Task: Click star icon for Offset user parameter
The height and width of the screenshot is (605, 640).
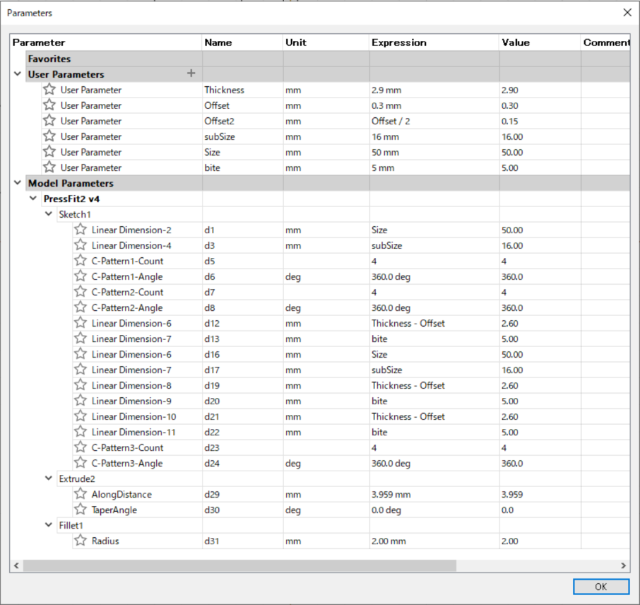Action: (49, 105)
